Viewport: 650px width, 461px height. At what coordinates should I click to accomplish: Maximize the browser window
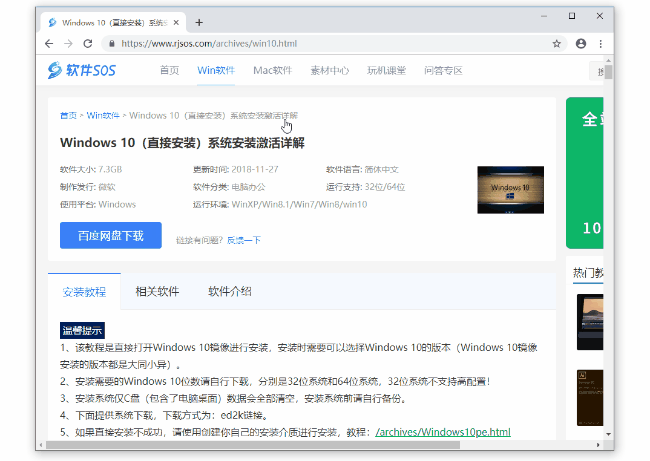[572, 16]
